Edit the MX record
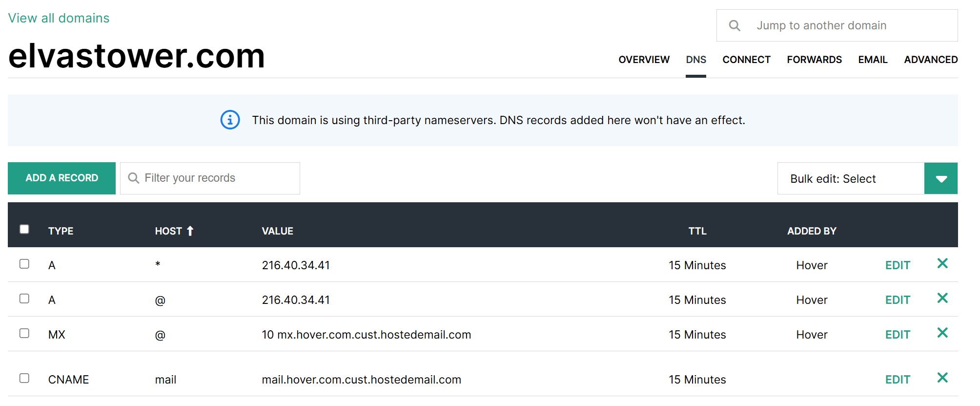 click(898, 335)
